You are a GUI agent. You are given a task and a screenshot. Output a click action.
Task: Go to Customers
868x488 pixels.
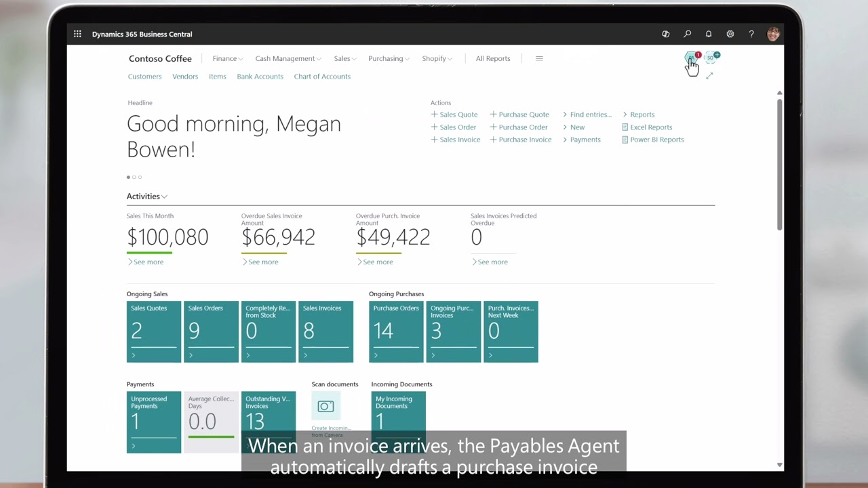(x=144, y=77)
